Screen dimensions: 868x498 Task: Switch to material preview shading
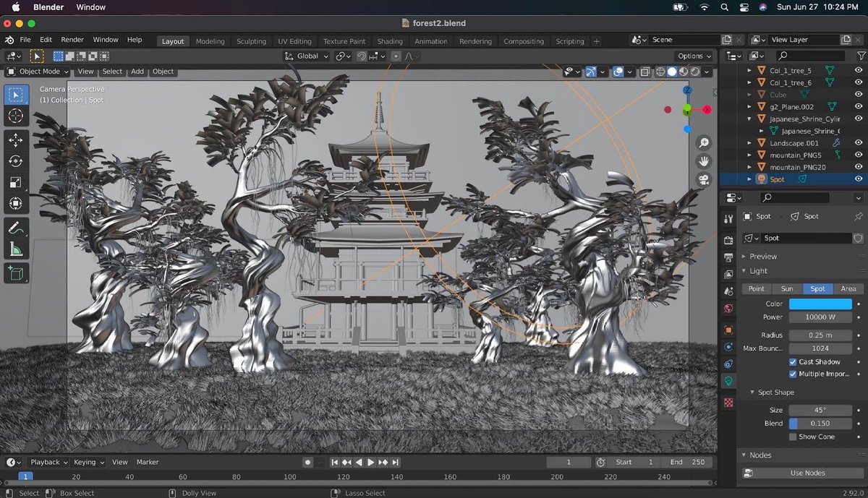[x=684, y=72]
